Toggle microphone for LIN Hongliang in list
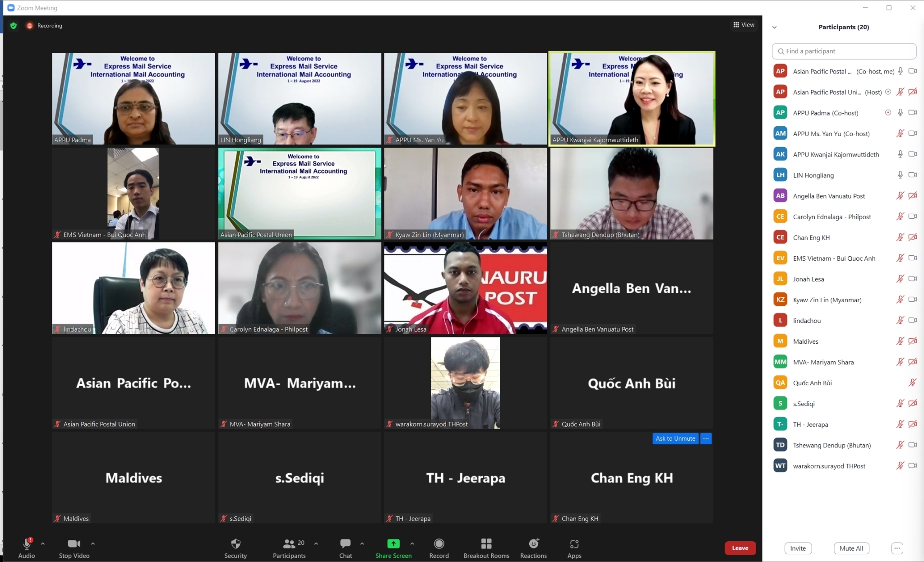 tap(900, 175)
